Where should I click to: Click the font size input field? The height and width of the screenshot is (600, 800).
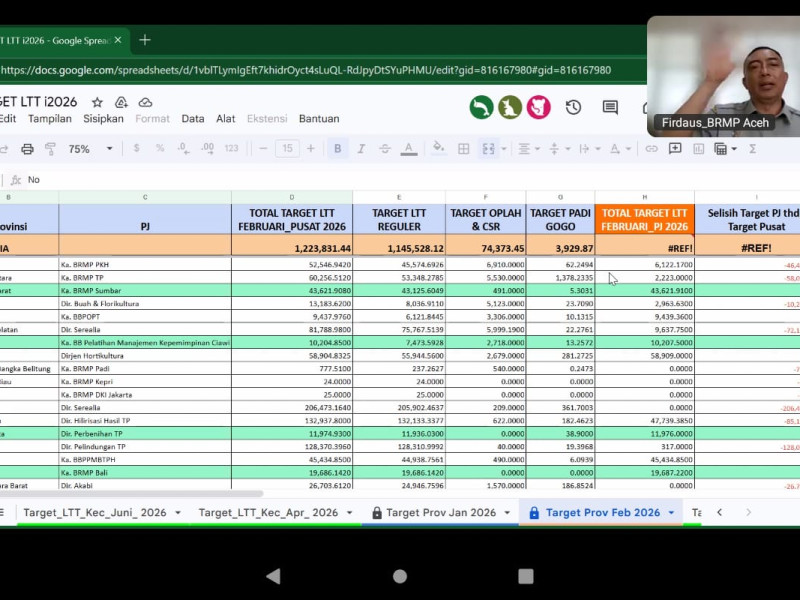[287, 149]
